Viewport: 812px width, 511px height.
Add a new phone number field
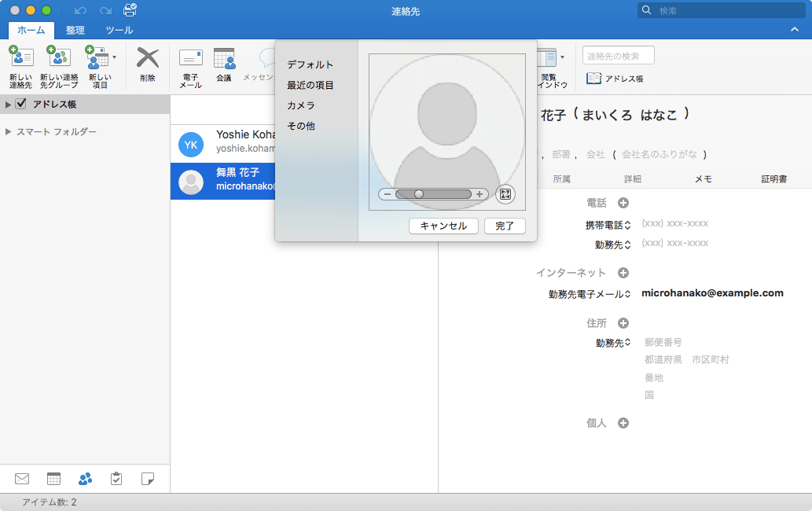point(623,203)
